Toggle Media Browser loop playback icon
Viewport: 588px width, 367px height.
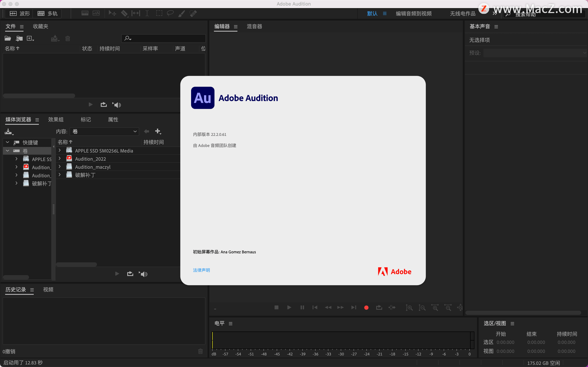point(130,274)
